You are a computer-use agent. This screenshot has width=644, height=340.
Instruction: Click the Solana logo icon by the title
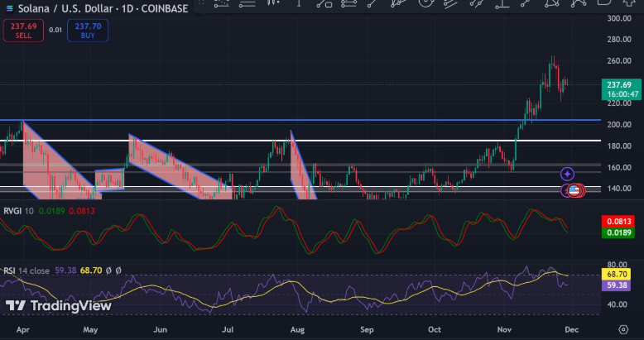pyautogui.click(x=8, y=8)
